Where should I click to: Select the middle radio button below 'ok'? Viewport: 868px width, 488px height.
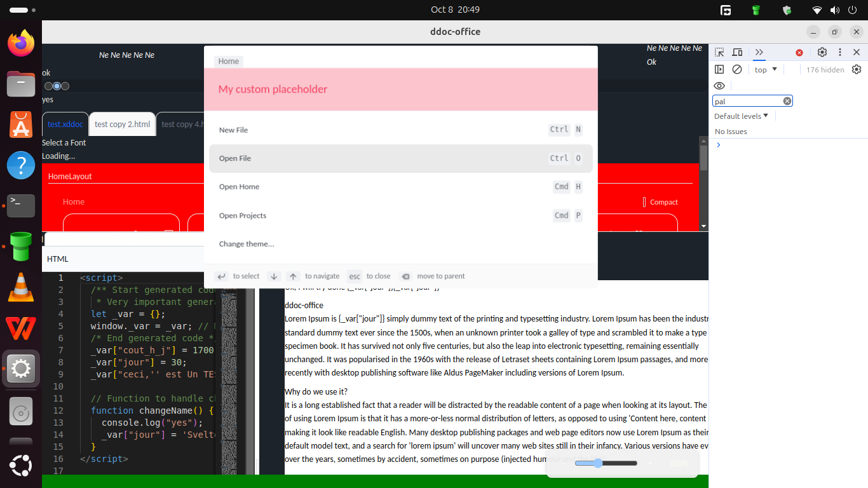[x=57, y=85]
